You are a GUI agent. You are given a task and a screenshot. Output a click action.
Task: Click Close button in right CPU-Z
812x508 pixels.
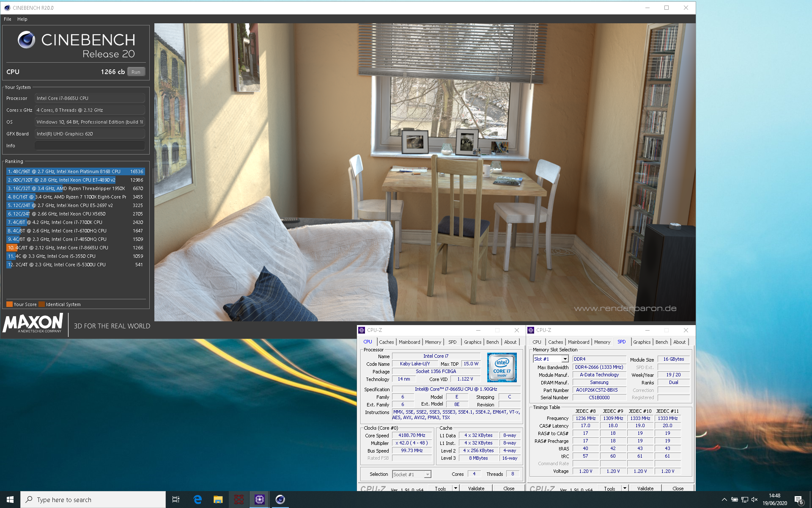point(678,489)
